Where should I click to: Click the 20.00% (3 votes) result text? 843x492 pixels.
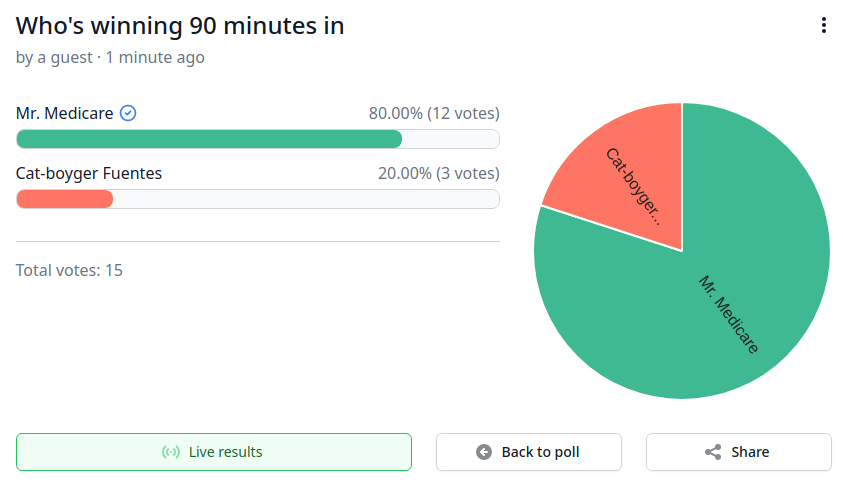[x=439, y=174]
